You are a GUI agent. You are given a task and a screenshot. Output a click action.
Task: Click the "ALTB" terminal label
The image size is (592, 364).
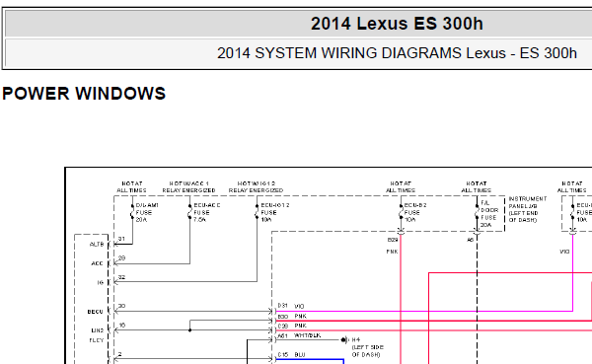(x=97, y=245)
